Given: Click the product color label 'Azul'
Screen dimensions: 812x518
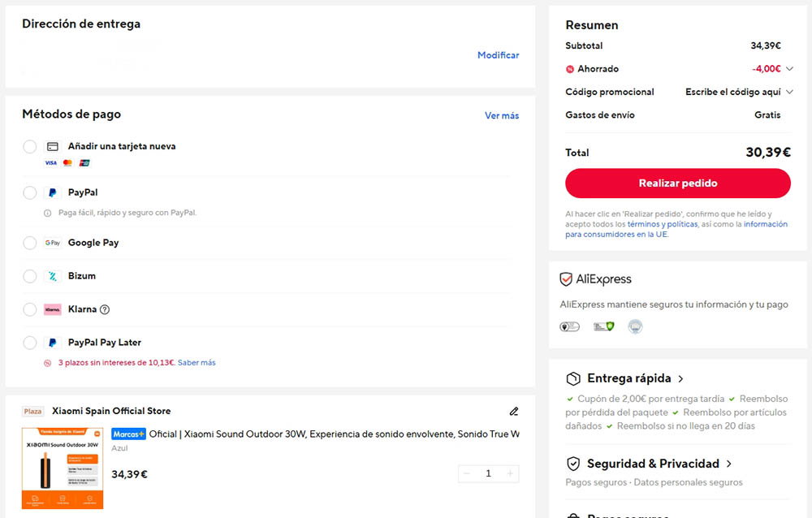Looking at the screenshot, I should (119, 448).
